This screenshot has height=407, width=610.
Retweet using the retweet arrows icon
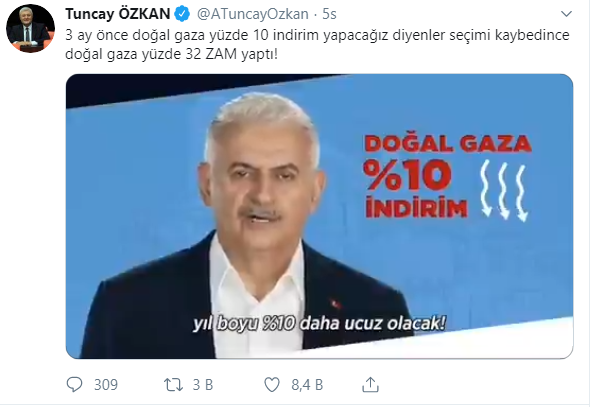click(x=173, y=385)
